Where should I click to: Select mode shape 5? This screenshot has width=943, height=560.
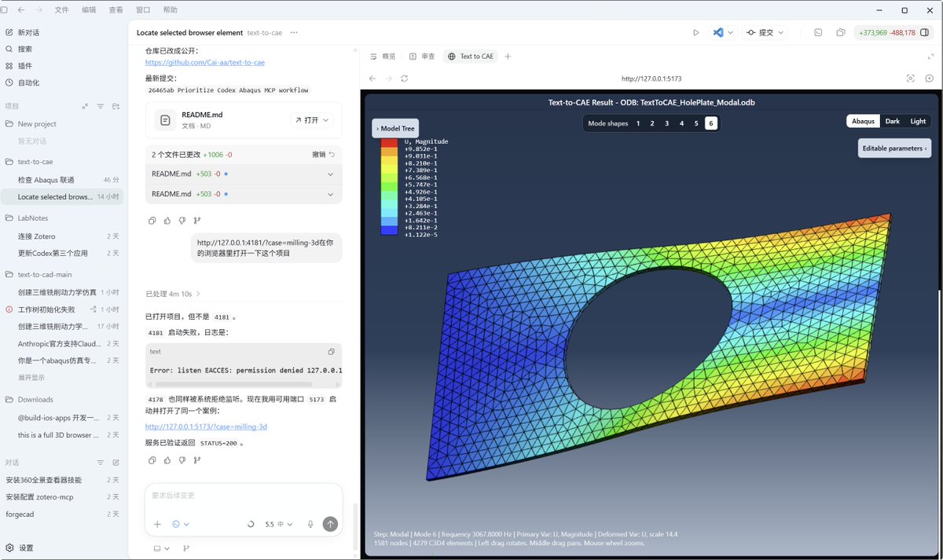696,123
